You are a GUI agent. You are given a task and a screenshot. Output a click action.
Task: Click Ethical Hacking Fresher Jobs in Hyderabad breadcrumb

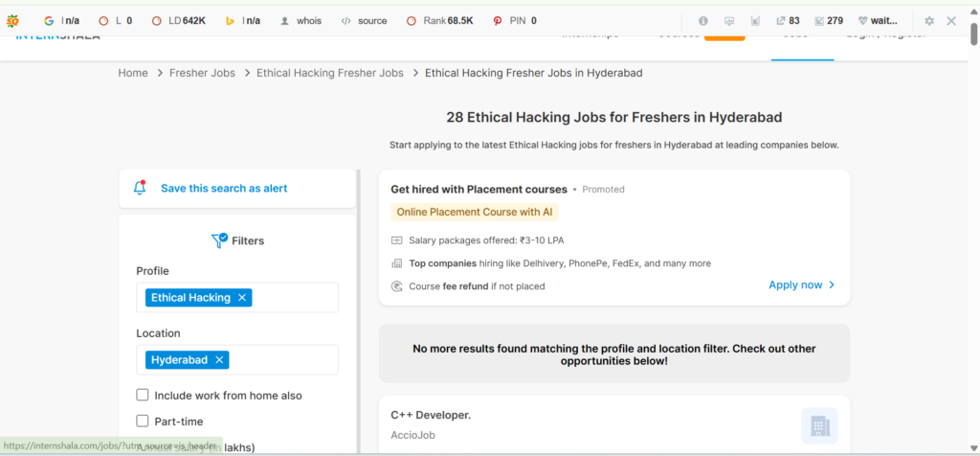pos(534,73)
